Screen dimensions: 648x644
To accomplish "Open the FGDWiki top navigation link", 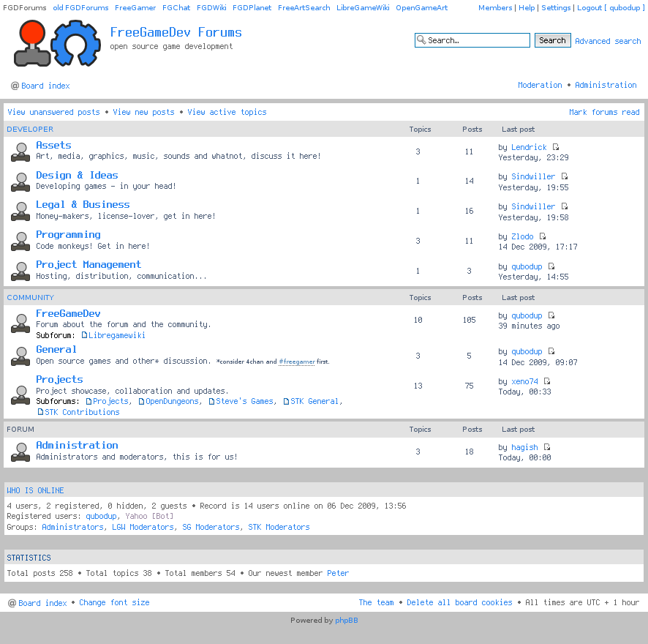I will (x=211, y=8).
